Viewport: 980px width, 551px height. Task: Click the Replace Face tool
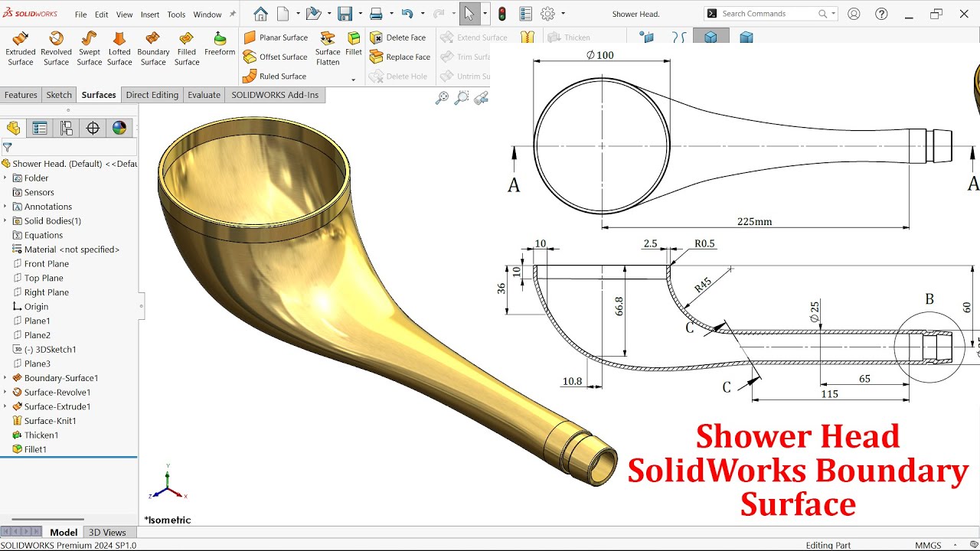pyautogui.click(x=400, y=57)
